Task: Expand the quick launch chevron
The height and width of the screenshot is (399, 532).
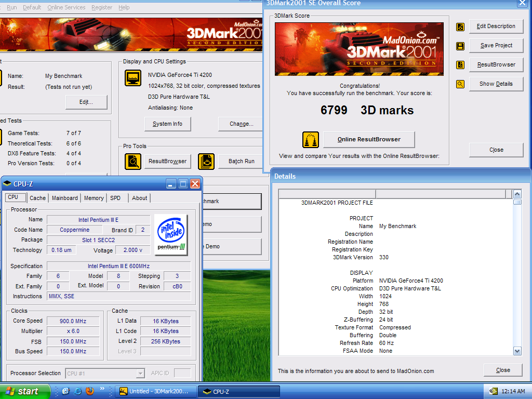Action: coord(102,389)
